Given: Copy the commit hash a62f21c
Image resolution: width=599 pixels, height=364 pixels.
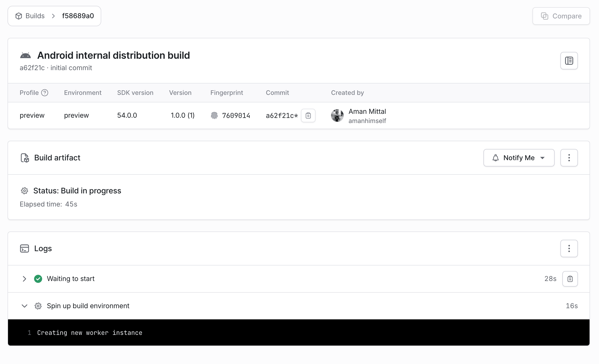Looking at the screenshot, I should tap(308, 116).
